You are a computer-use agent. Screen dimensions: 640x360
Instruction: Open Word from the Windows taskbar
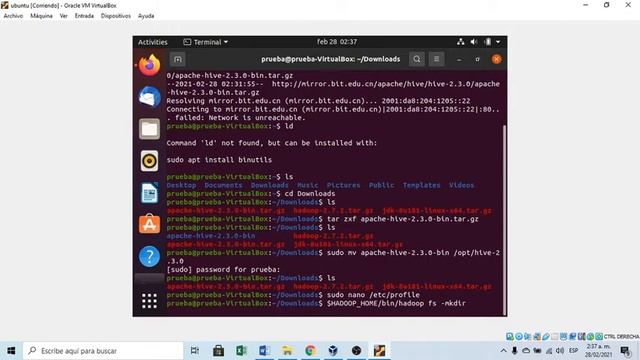[x=264, y=351]
